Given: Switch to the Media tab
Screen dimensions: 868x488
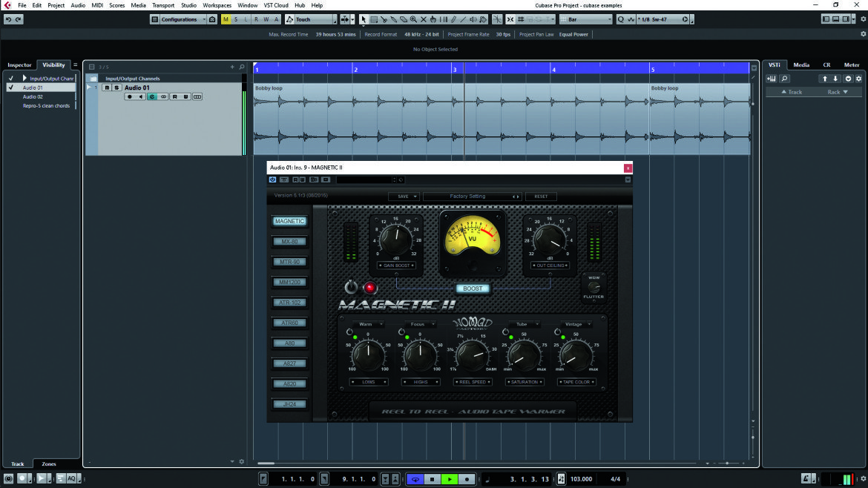Looking at the screenshot, I should [801, 65].
